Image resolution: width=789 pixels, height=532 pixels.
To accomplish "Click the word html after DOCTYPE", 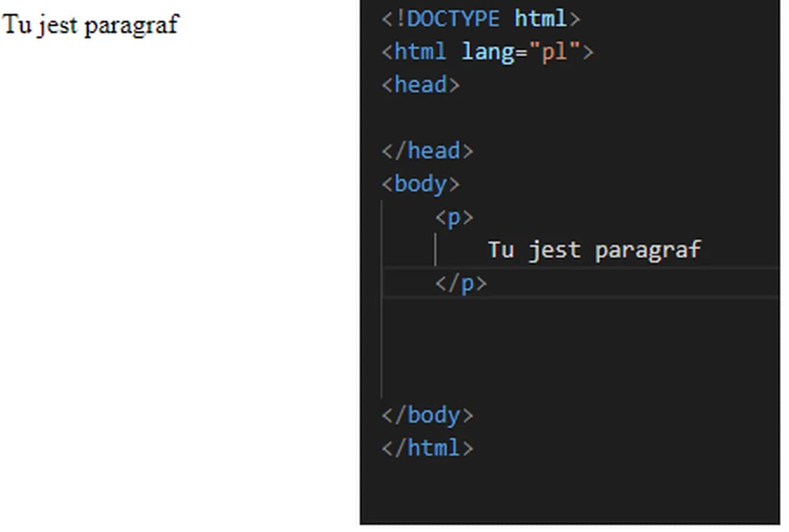I will click(x=540, y=18).
